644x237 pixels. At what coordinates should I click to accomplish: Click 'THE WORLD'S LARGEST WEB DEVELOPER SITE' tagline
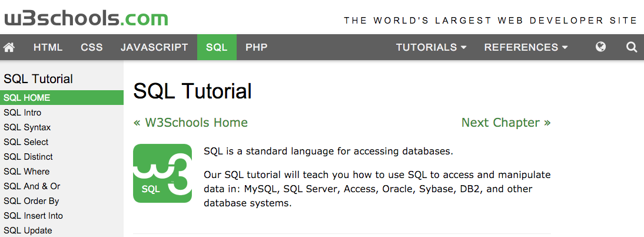490,20
